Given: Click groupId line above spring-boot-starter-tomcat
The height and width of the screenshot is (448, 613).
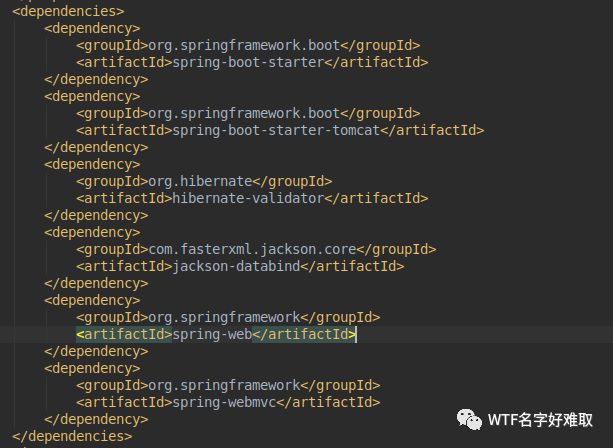Looking at the screenshot, I should (x=248, y=113).
